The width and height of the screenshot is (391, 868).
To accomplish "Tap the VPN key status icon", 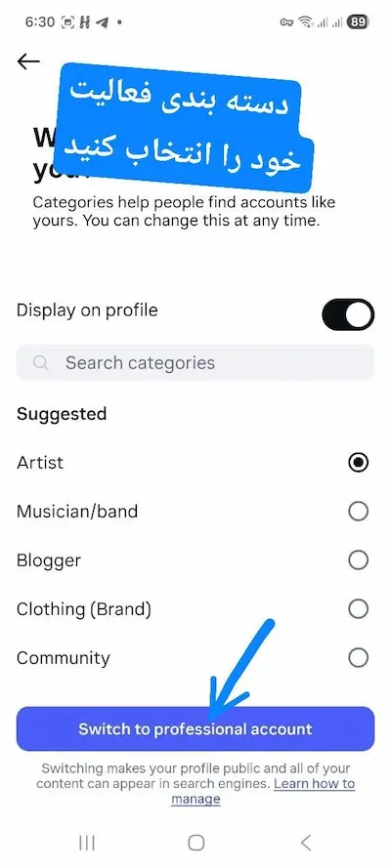I will (286, 22).
